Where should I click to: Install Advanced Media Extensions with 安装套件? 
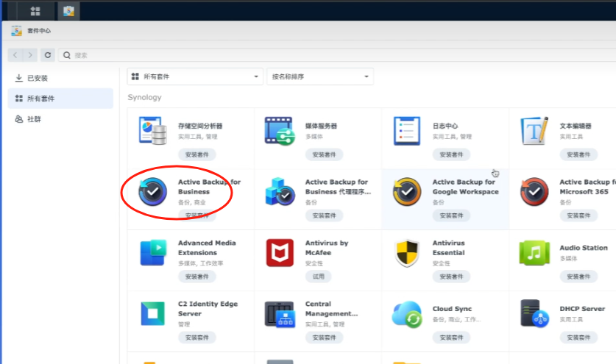click(x=197, y=276)
